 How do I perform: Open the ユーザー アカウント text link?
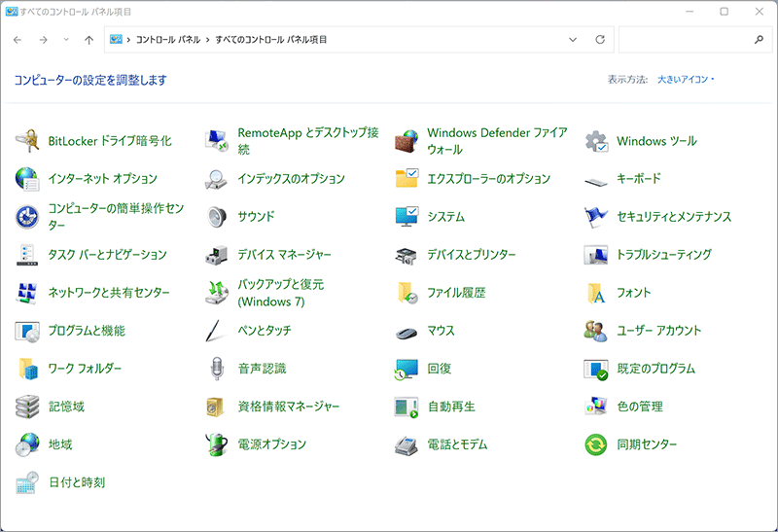coord(659,331)
